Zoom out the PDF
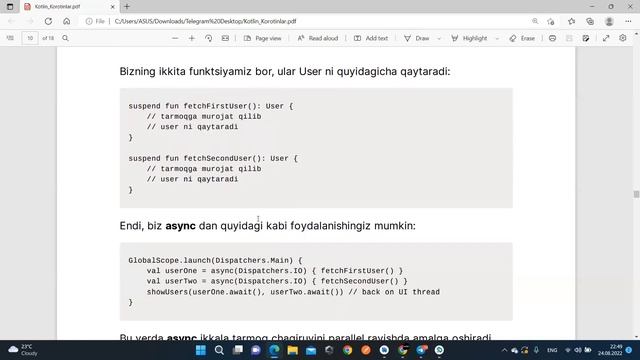This screenshot has height=360, width=640. pos(175,38)
